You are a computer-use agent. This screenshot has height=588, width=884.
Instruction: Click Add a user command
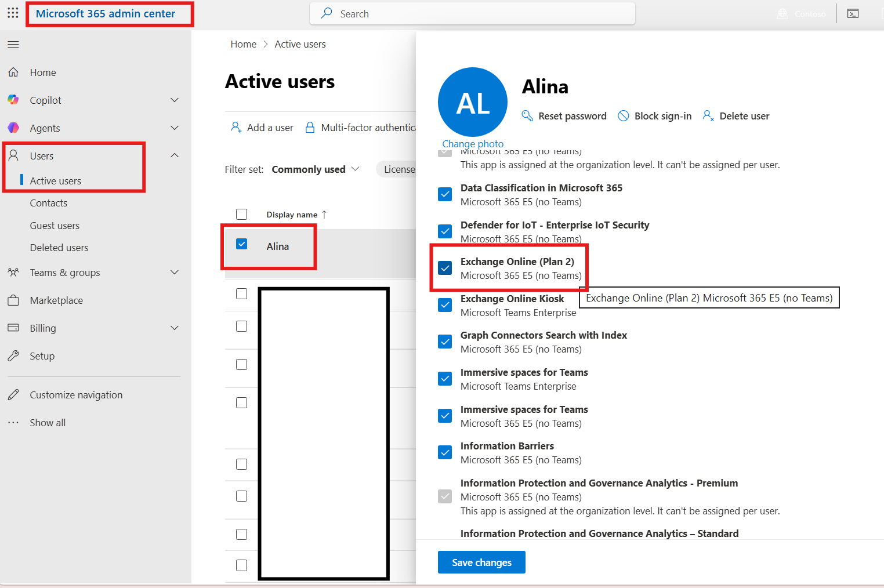click(262, 128)
